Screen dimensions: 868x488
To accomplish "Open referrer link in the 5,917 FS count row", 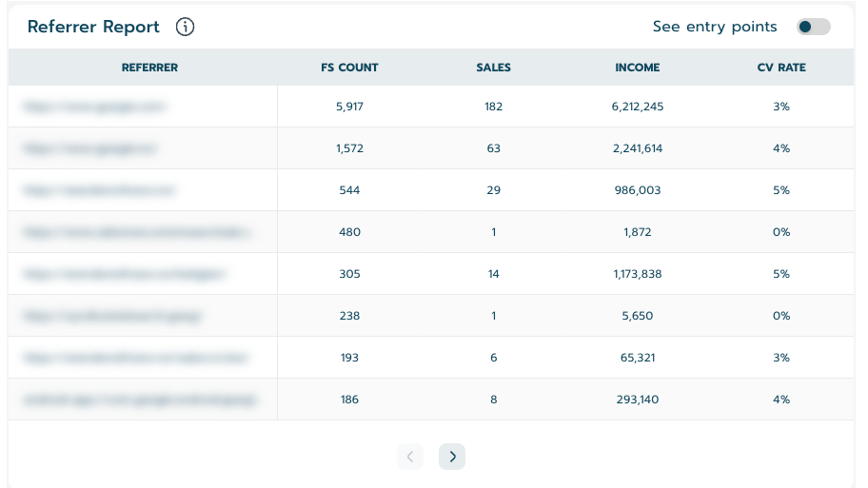I will [95, 107].
